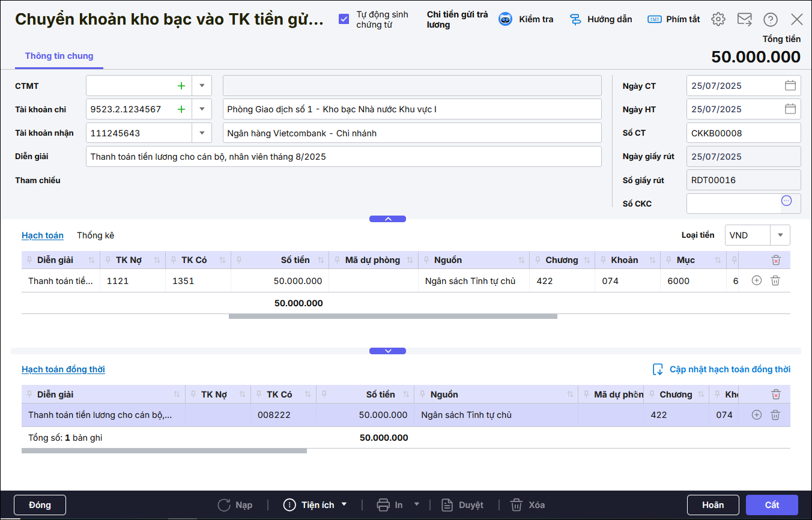Click Ngân sách Tỉnh tự chủ in Hạch toán

(x=474, y=280)
